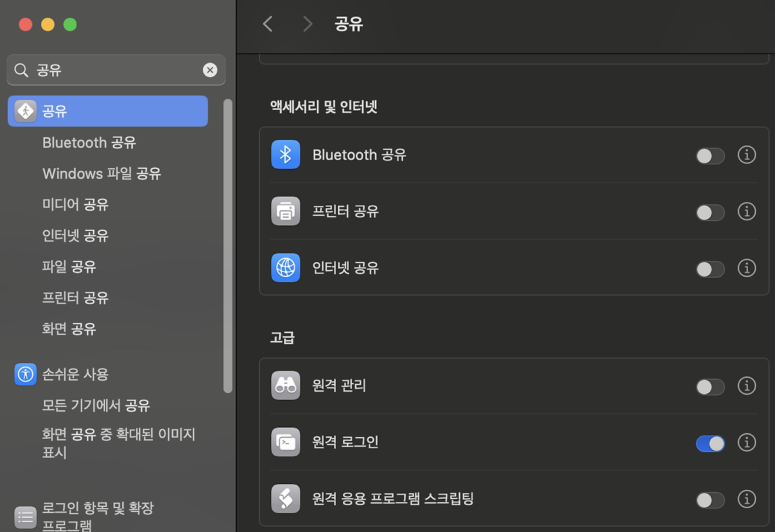Clear the search field with the x button
This screenshot has height=532, width=775.
click(x=210, y=70)
